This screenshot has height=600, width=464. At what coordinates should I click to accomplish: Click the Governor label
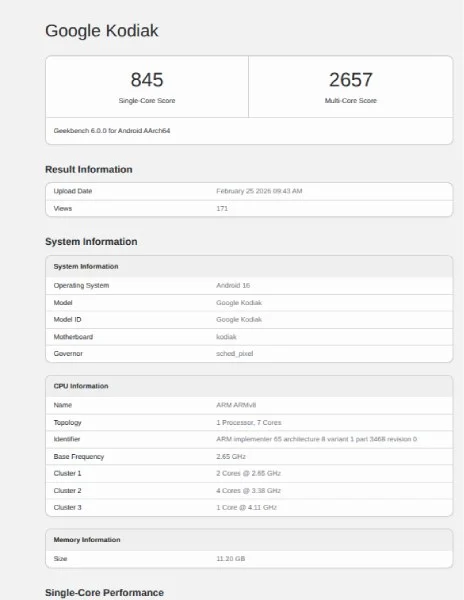68,354
